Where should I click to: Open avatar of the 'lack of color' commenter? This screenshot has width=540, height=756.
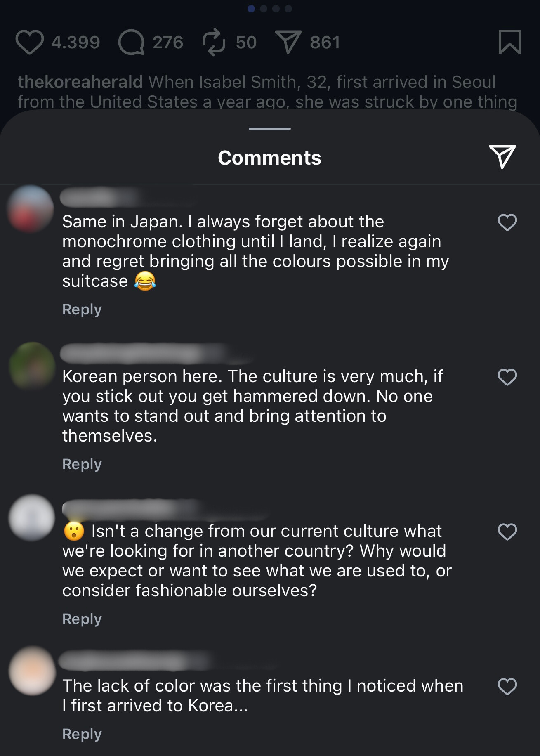(32, 671)
